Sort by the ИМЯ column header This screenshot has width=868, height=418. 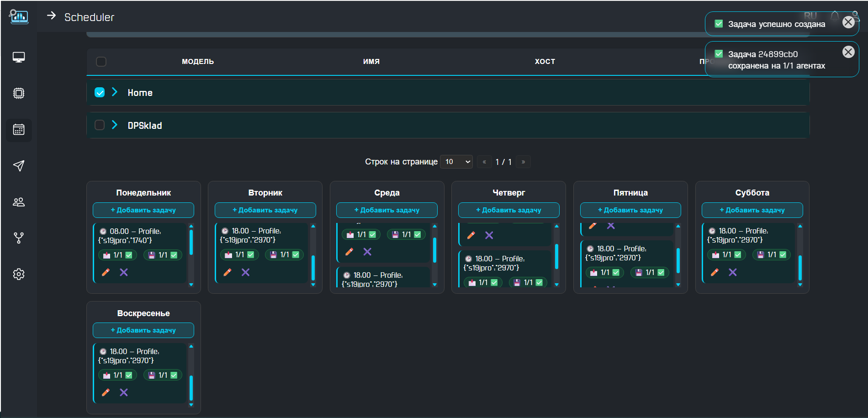click(371, 62)
